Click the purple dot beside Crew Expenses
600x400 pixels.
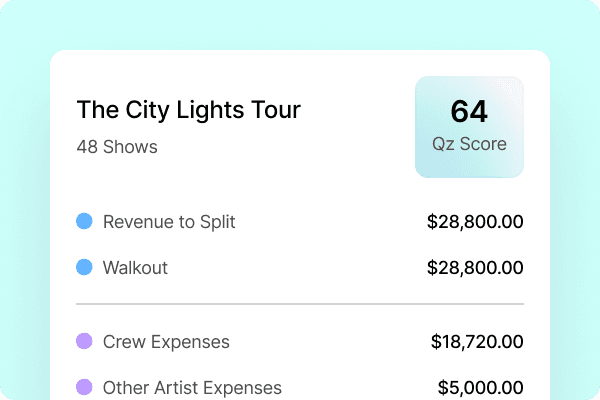tap(85, 342)
